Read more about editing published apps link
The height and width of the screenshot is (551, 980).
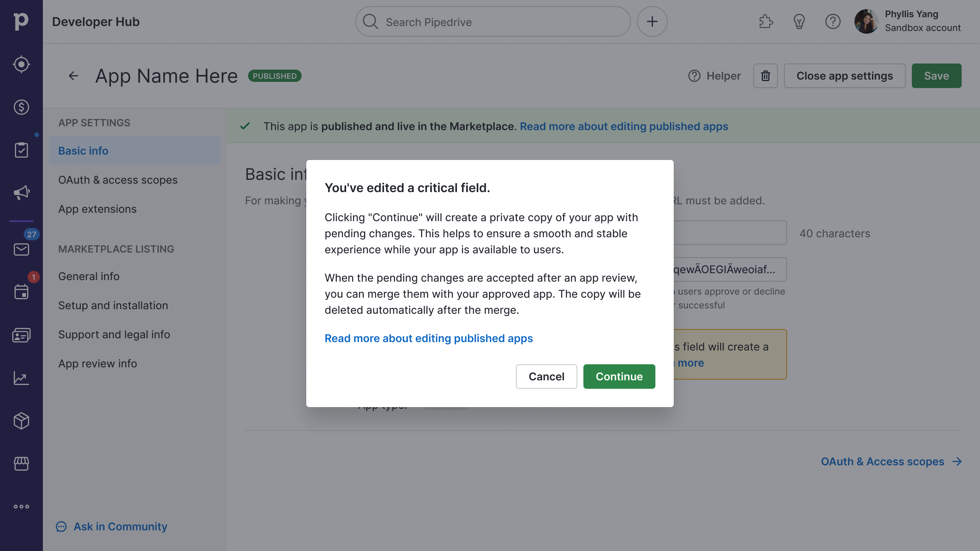click(x=428, y=338)
